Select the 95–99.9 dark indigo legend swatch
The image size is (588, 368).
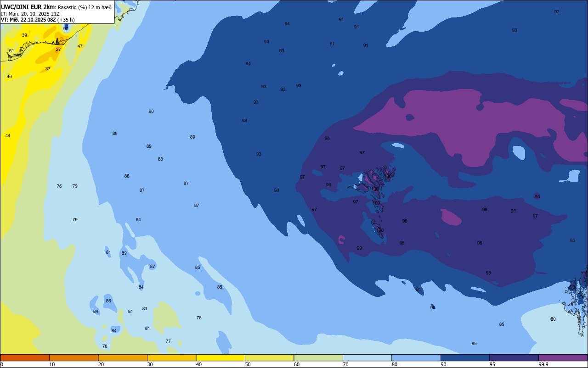point(514,357)
